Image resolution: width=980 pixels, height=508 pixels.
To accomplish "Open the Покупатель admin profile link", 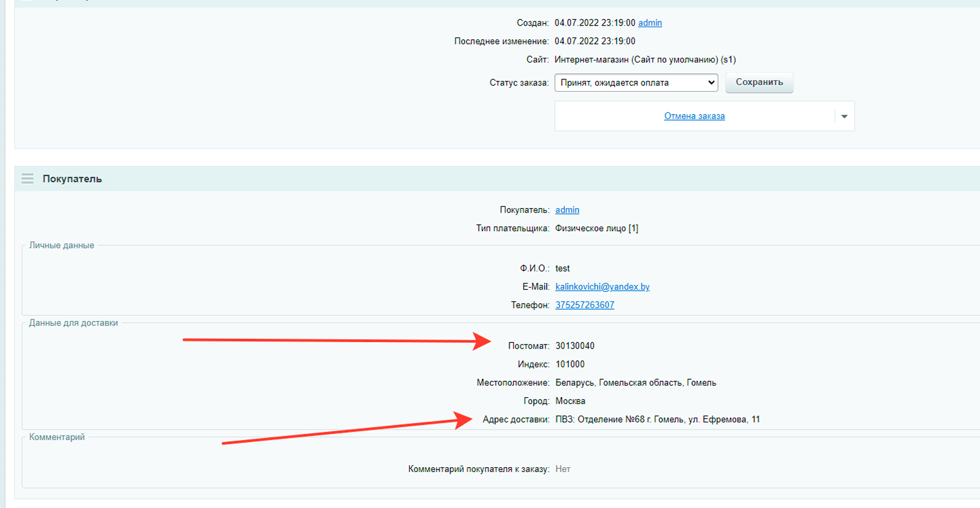I will pyautogui.click(x=567, y=210).
